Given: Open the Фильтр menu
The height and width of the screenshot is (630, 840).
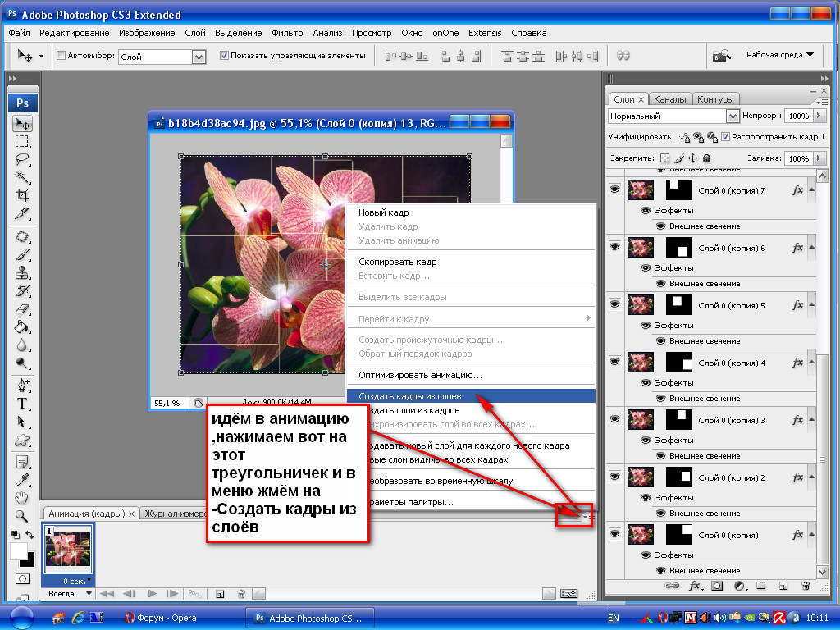Looking at the screenshot, I should point(287,33).
